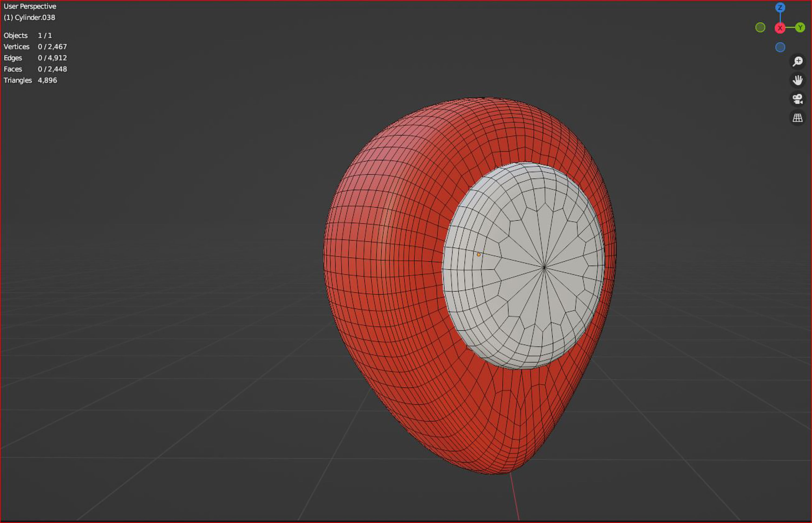This screenshot has height=523, width=812.
Task: Click the green Y axis on navigation gizmo
Action: click(800, 28)
